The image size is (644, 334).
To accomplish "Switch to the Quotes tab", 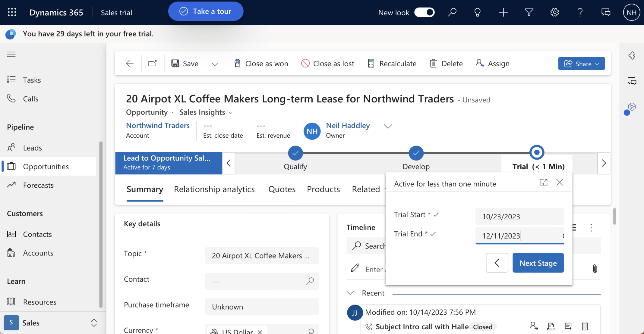I will pyautogui.click(x=282, y=189).
